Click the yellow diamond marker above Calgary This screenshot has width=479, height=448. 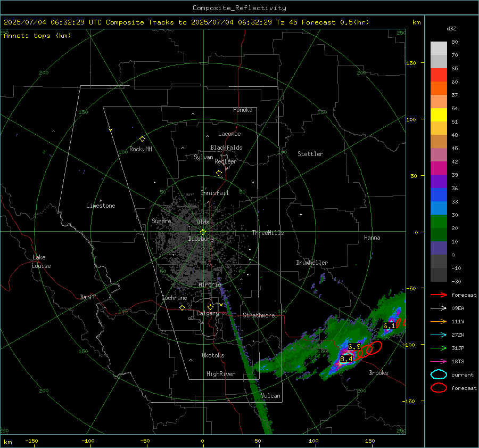(210, 307)
